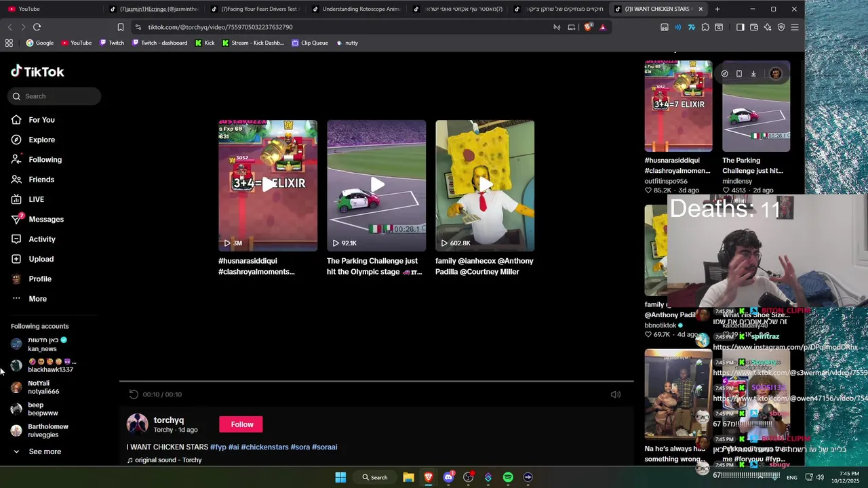Open original sound - Torchy
The height and width of the screenshot is (488, 868).
(x=167, y=460)
